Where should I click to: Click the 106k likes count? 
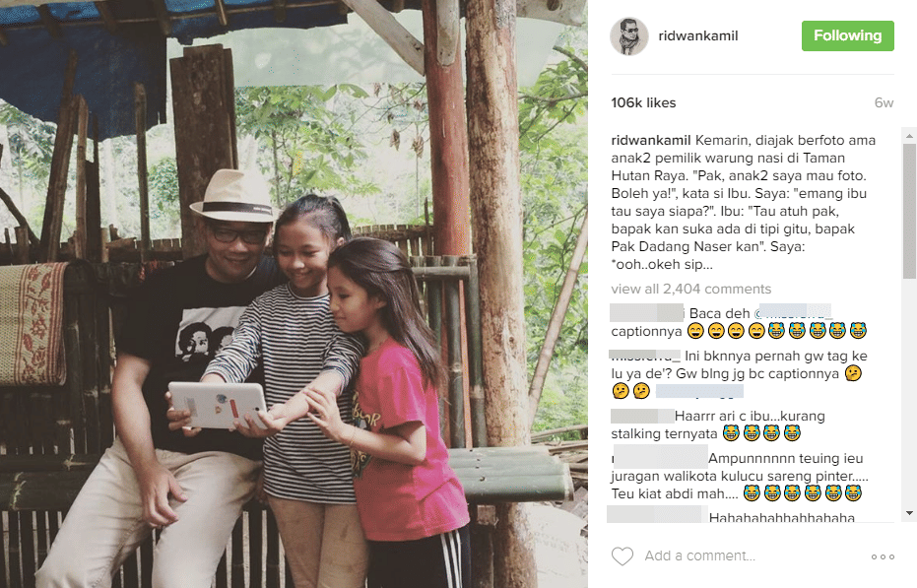[643, 103]
